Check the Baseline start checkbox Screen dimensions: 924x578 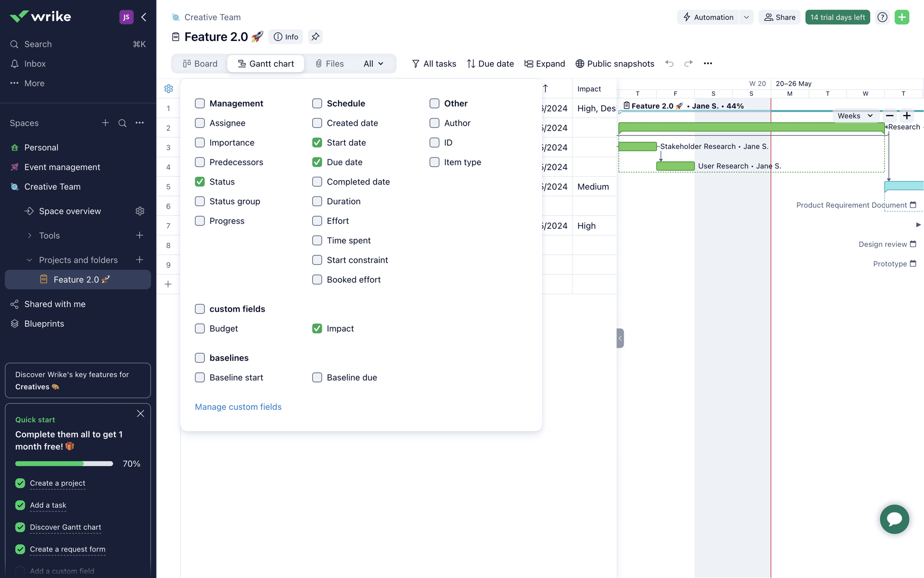coord(200,378)
